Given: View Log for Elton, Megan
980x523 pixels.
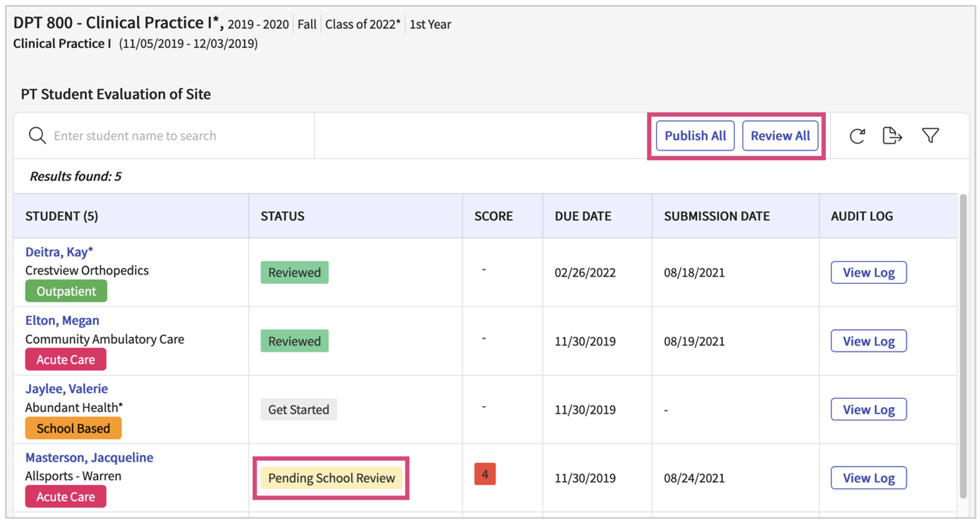Looking at the screenshot, I should [868, 341].
